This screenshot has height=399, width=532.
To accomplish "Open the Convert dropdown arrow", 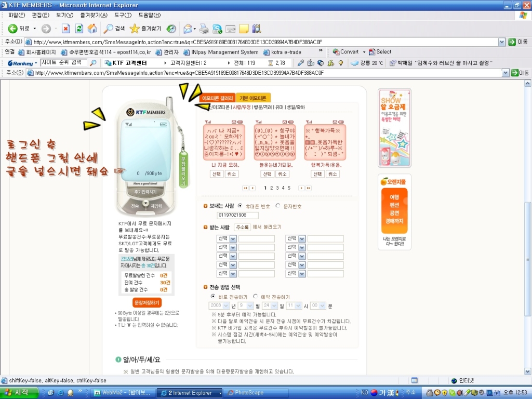I will click(364, 52).
